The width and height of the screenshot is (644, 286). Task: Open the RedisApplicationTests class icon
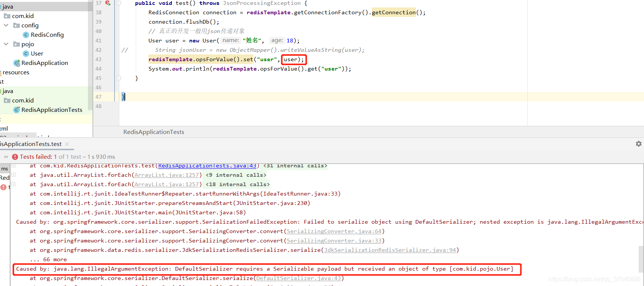click(x=17, y=110)
